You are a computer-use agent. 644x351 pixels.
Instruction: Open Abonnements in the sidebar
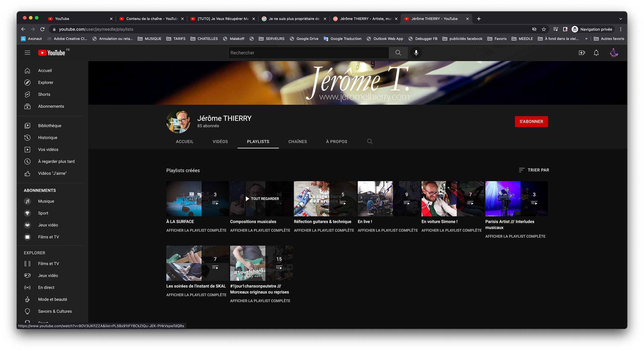(53, 106)
